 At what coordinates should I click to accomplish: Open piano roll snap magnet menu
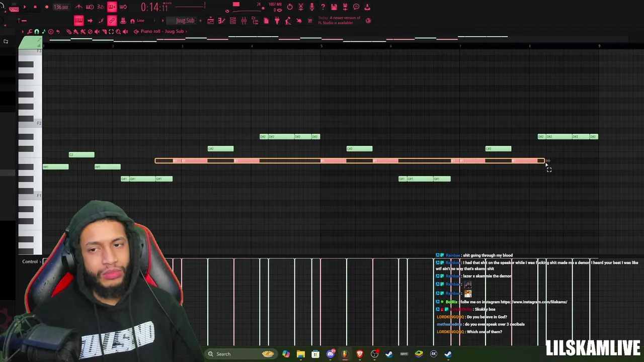pos(37,32)
